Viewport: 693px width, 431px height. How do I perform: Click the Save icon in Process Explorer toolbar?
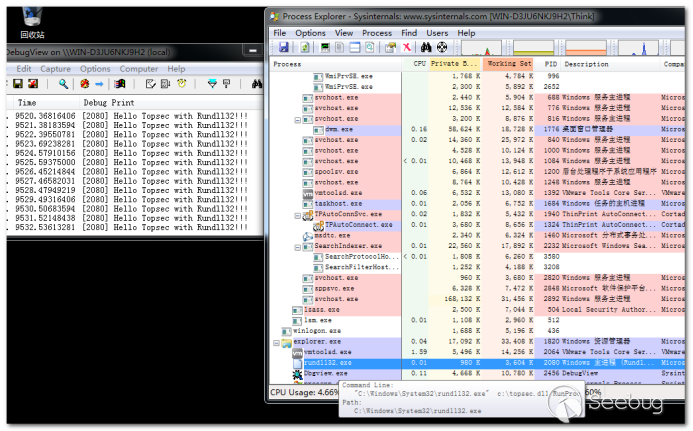(x=284, y=48)
